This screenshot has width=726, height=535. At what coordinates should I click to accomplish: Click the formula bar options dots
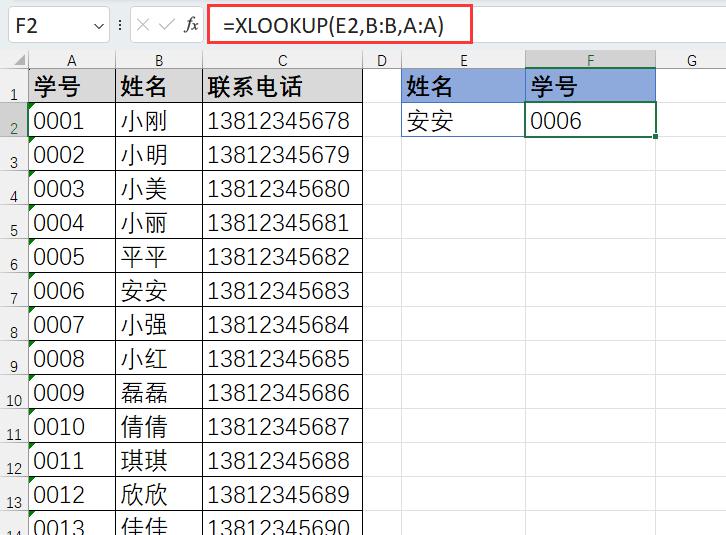pos(120,25)
